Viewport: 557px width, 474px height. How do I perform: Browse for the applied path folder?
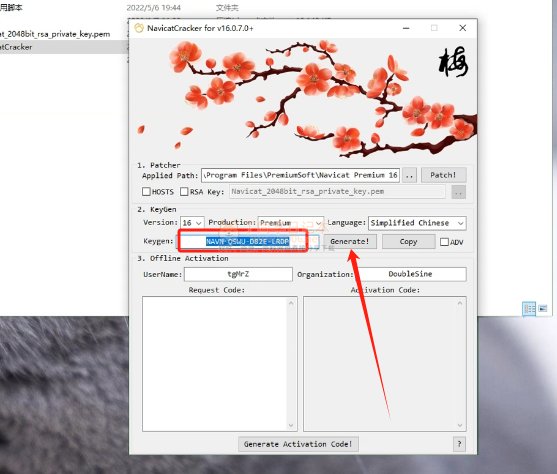[x=409, y=175]
